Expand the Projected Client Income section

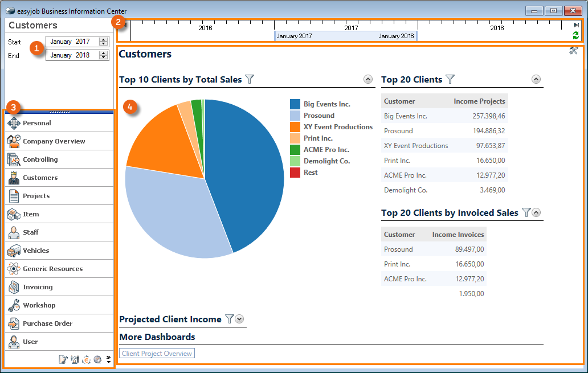coord(239,319)
